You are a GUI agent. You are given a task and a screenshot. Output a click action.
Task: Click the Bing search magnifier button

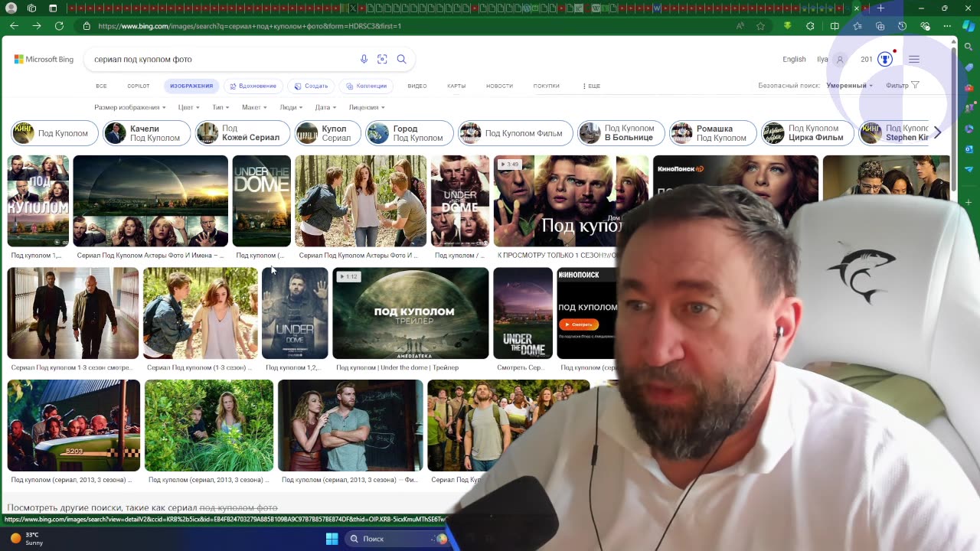pyautogui.click(x=401, y=59)
